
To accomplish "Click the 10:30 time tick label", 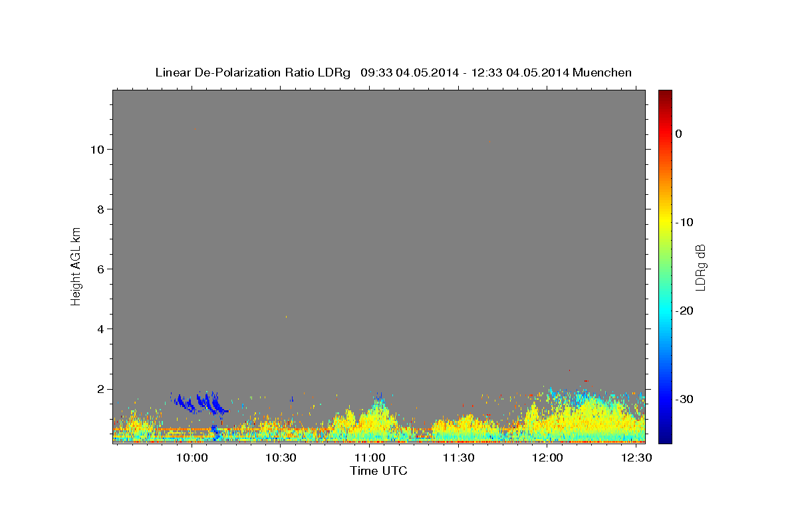I will click(281, 458).
